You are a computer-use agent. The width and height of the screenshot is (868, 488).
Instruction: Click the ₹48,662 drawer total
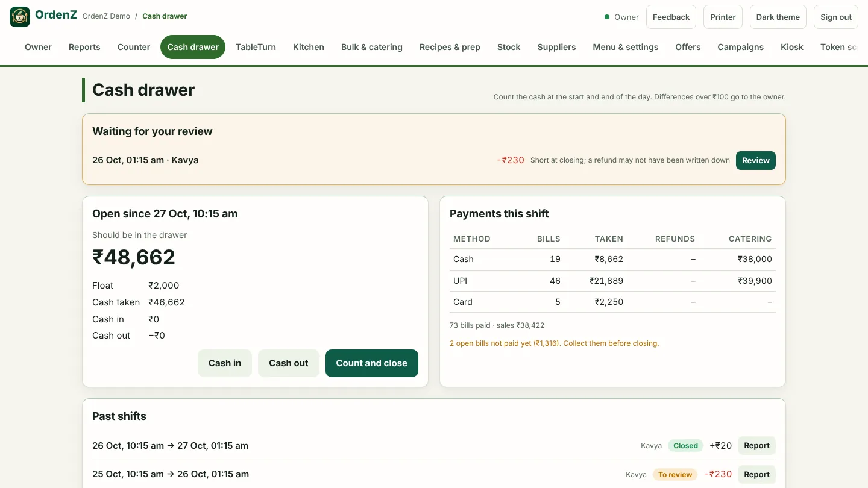134,257
